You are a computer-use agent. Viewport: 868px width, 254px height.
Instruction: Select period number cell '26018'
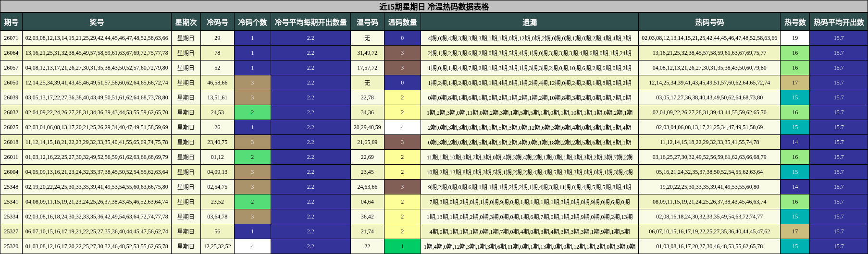pyautogui.click(x=11, y=142)
